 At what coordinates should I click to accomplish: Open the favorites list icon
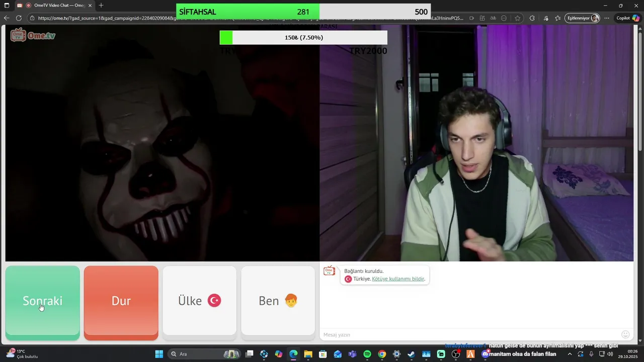click(558, 18)
